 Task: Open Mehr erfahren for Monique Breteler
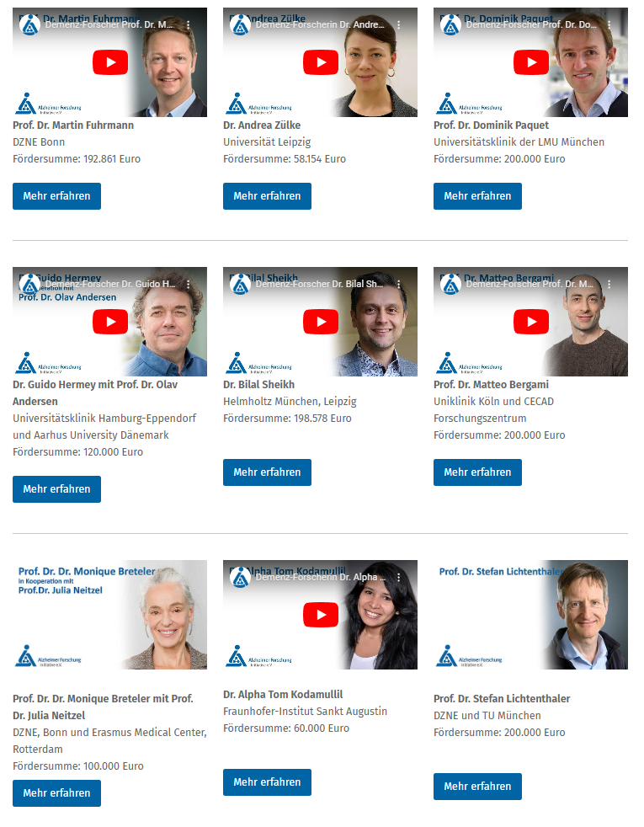[x=57, y=793]
